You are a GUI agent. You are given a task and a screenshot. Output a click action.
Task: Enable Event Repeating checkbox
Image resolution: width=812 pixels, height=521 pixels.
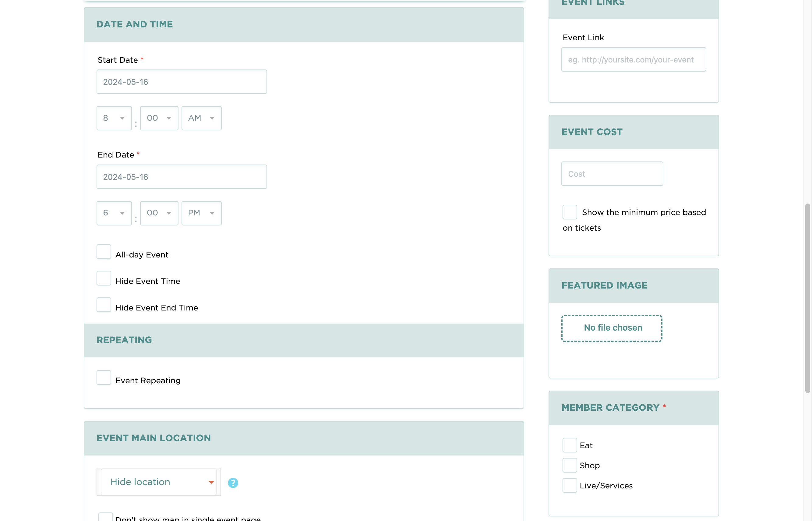(x=104, y=377)
